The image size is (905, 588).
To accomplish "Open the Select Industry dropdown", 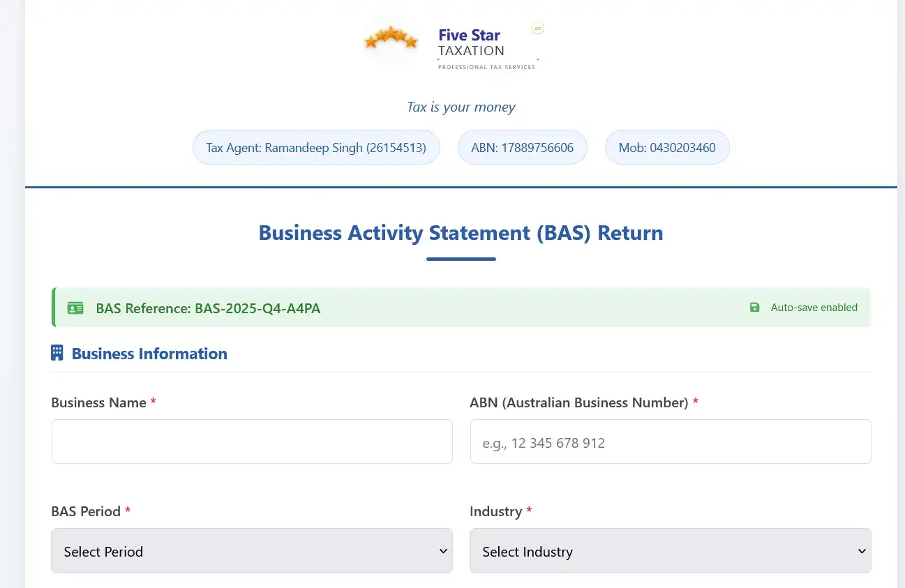I will click(670, 550).
